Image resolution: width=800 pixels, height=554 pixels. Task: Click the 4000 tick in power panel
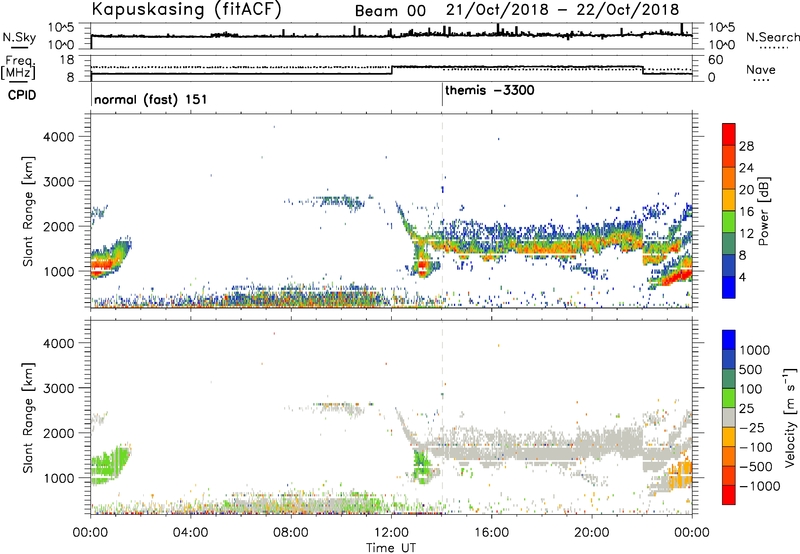pyautogui.click(x=58, y=137)
